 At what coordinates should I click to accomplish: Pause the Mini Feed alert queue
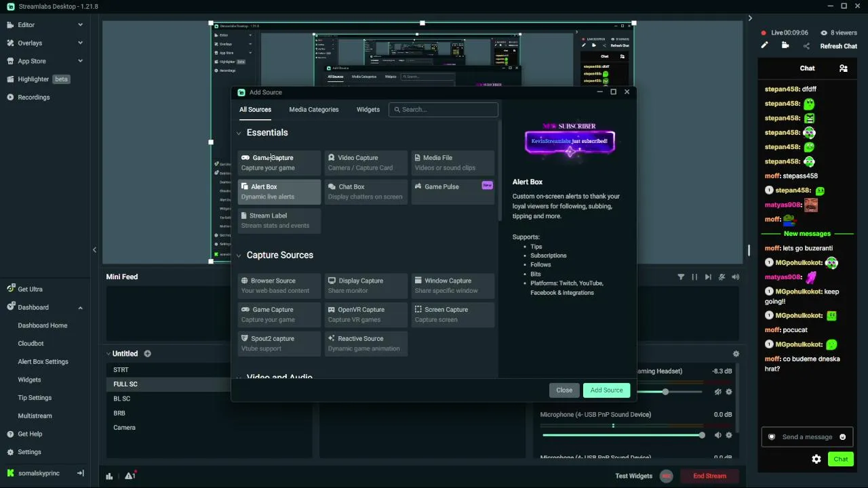694,277
